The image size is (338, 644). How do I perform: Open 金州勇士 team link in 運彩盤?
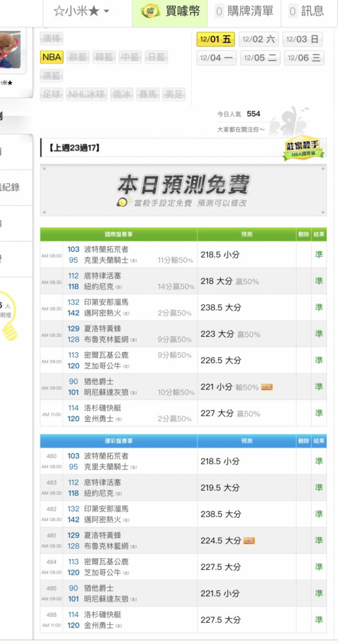(99, 625)
